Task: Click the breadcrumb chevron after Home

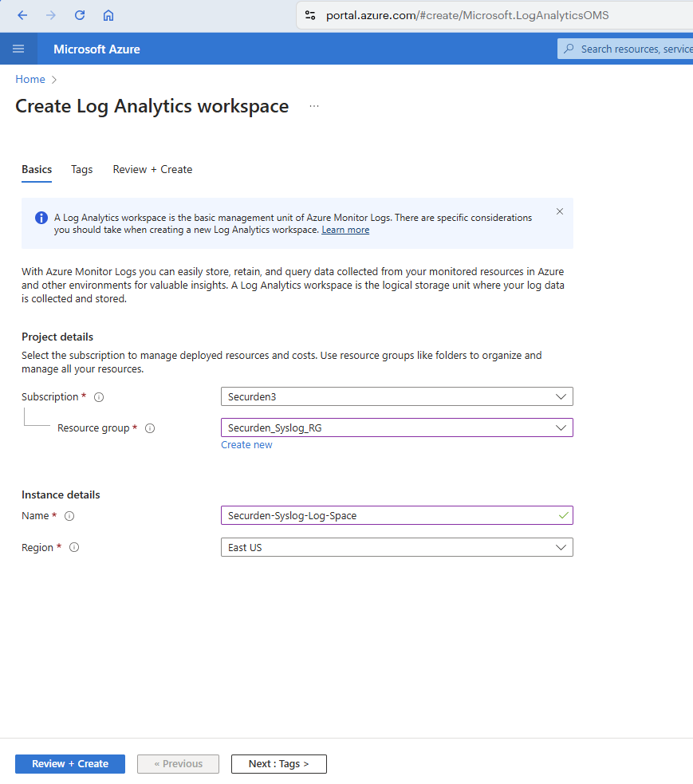Action: 54,80
